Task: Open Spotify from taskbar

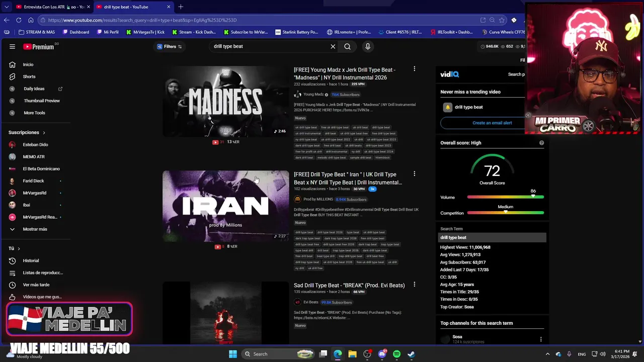Action: [396, 354]
